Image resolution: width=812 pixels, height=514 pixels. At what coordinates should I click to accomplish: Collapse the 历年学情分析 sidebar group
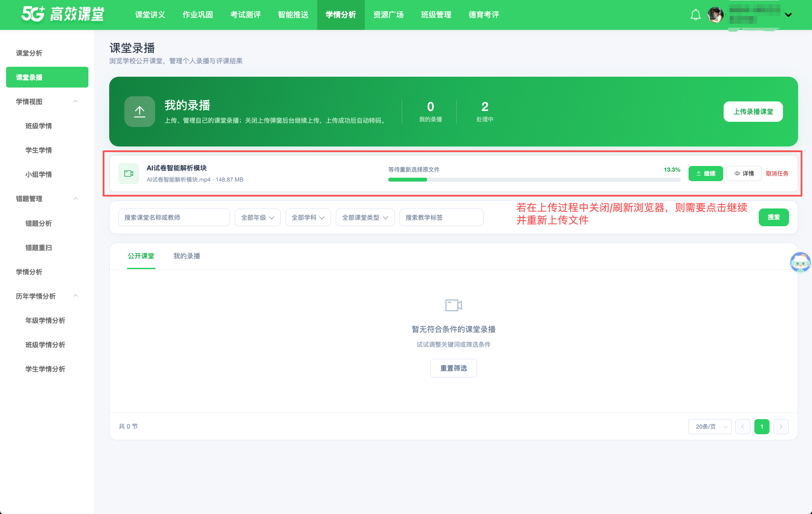[47, 296]
